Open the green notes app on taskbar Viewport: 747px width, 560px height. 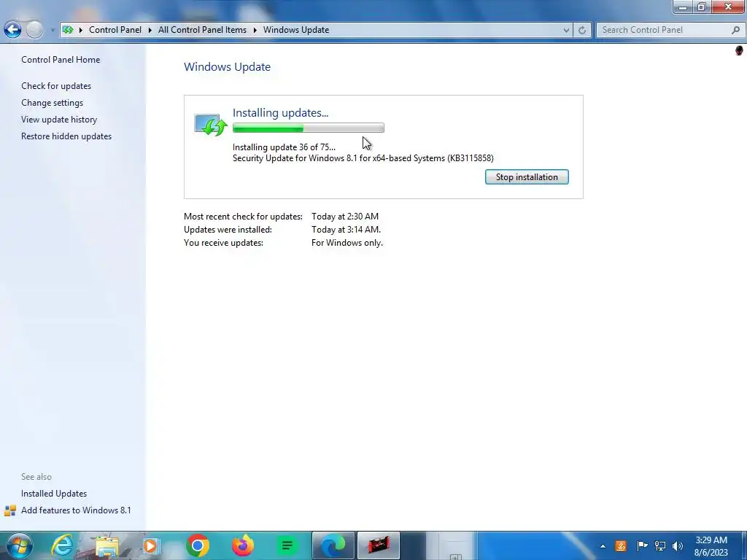pos(287,545)
